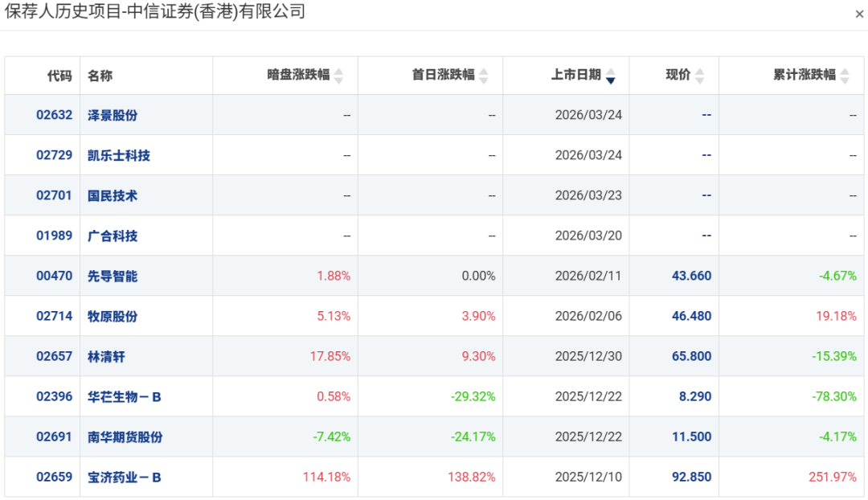Close the sponsor history dialog
868x500 pixels.
pos(859,14)
